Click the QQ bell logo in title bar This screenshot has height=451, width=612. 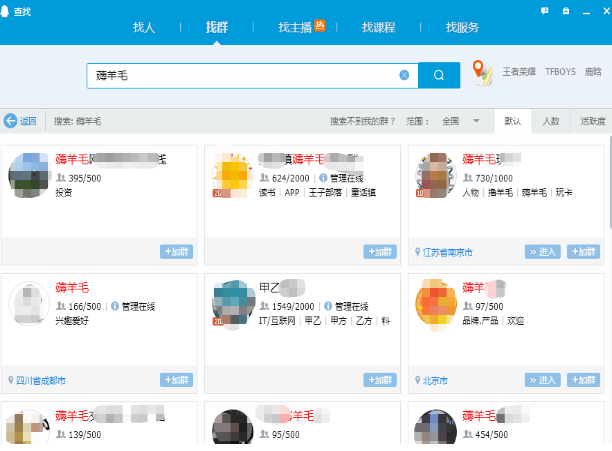point(5,11)
